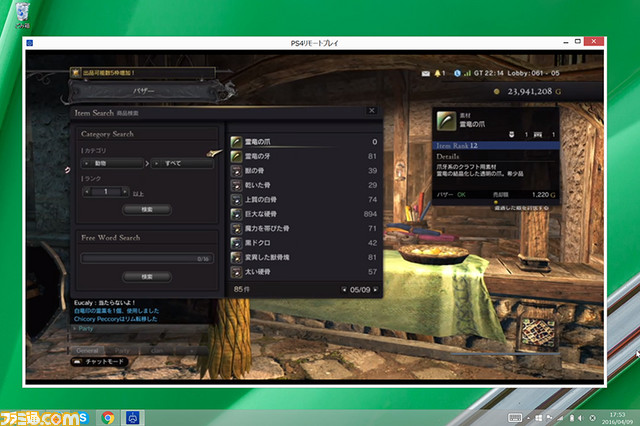Click the volume speaker tray icon
Screen dimensions: 640x426
pos(580,418)
